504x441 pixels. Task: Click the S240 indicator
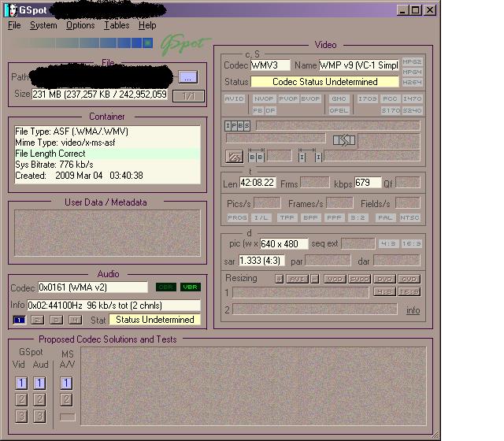point(412,110)
